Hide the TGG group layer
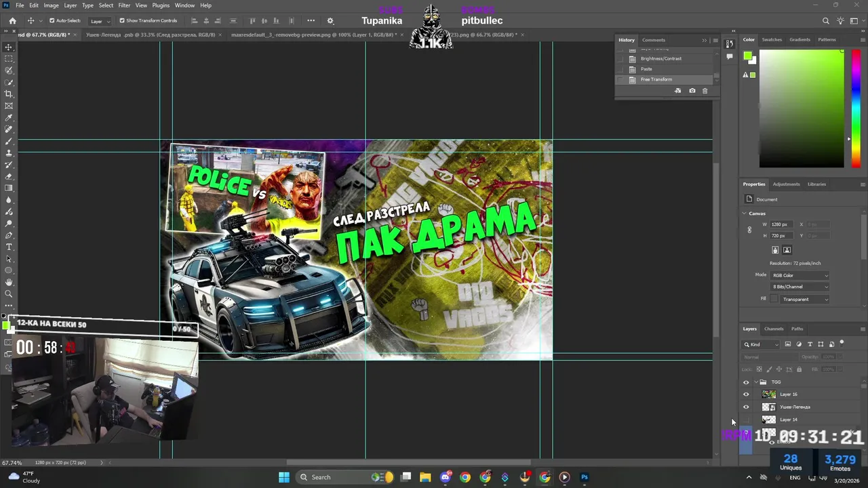The width and height of the screenshot is (868, 488). click(x=746, y=382)
